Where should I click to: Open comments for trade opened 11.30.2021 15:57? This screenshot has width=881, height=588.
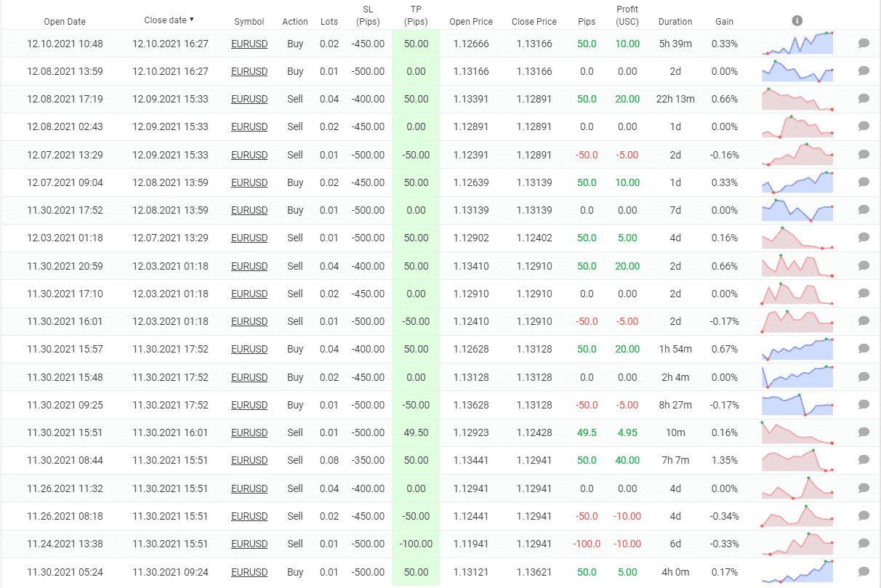(864, 349)
